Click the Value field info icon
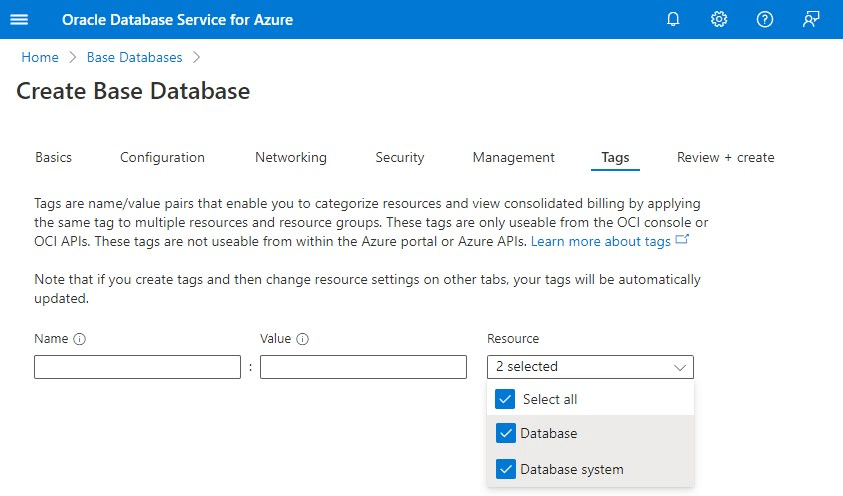843x496 pixels. [x=302, y=339]
